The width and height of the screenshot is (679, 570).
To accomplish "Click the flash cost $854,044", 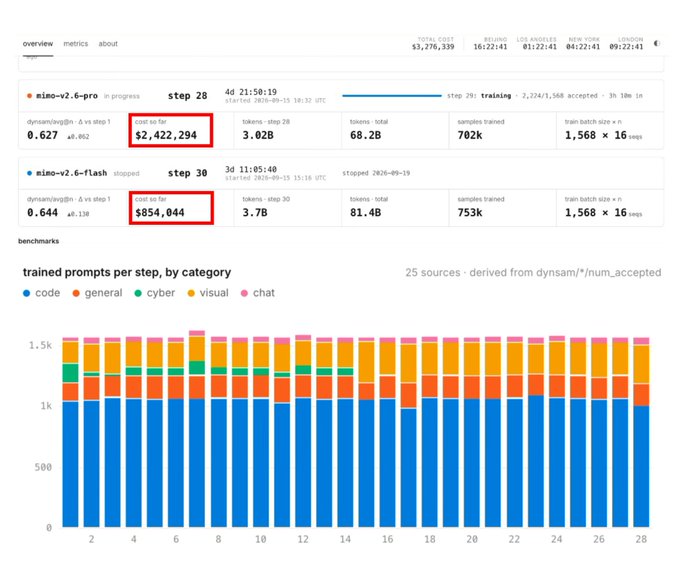I will pos(160,213).
